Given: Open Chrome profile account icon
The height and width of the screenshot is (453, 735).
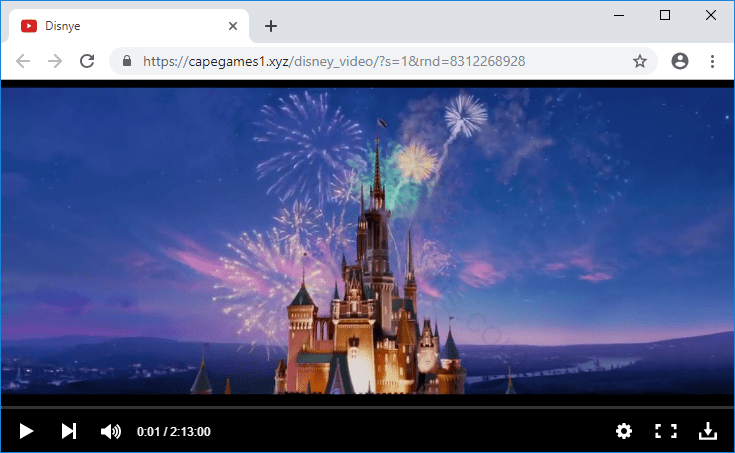Looking at the screenshot, I should coord(680,61).
